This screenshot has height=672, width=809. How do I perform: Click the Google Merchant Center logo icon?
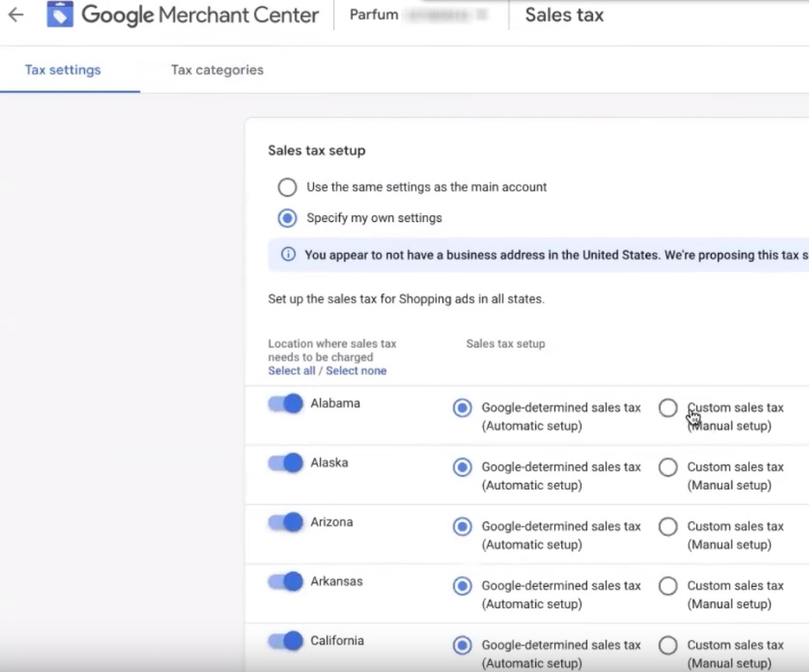tap(60, 15)
